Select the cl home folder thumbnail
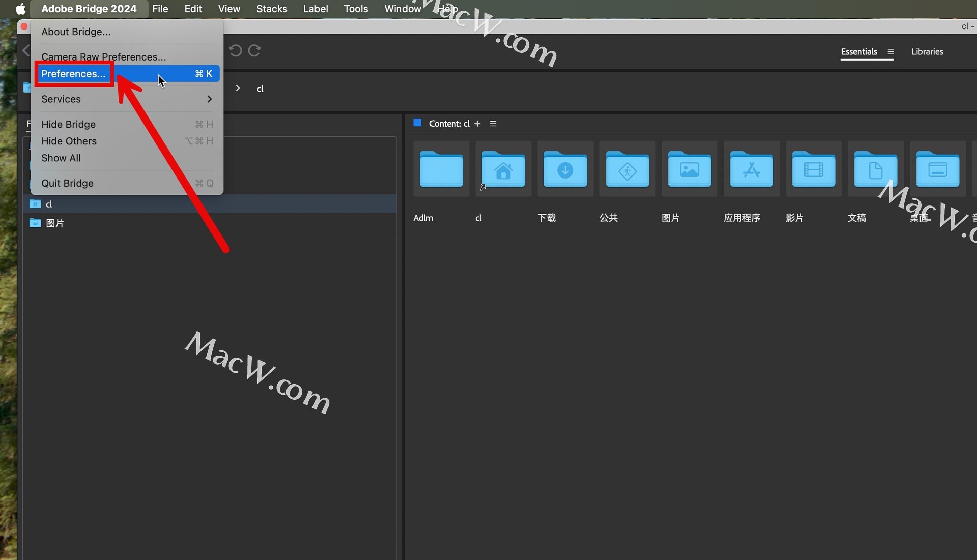The height and width of the screenshot is (560, 977). pos(503,169)
